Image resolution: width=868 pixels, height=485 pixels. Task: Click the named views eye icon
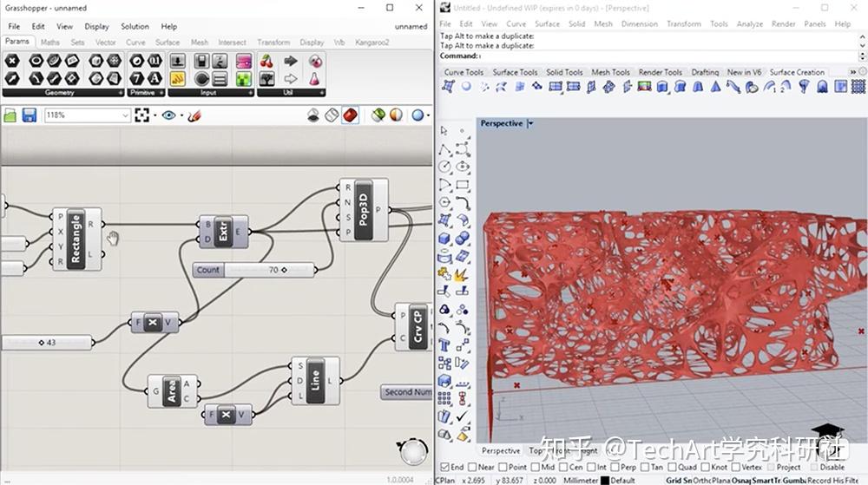[x=169, y=115]
